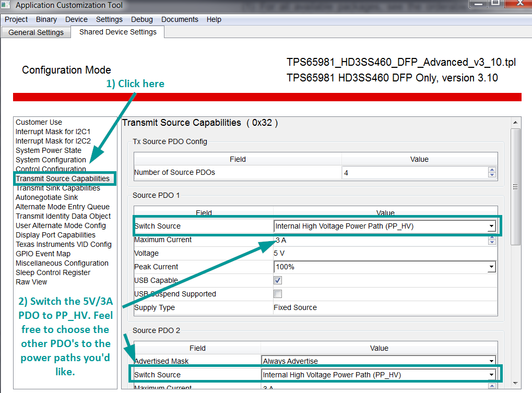Viewport: 532px width, 393px height.
Task: Click the 5 V voltage value
Action: pyautogui.click(x=279, y=253)
